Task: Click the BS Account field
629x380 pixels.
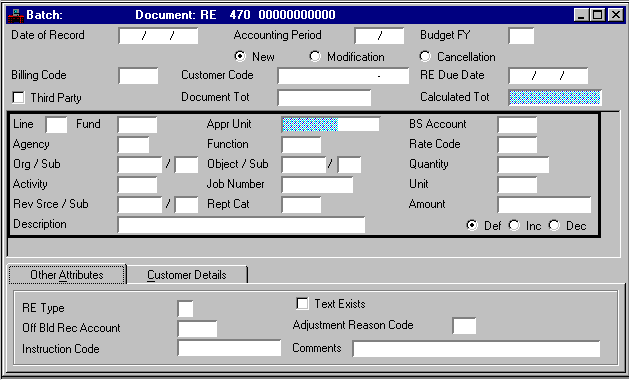Action: 517,125
